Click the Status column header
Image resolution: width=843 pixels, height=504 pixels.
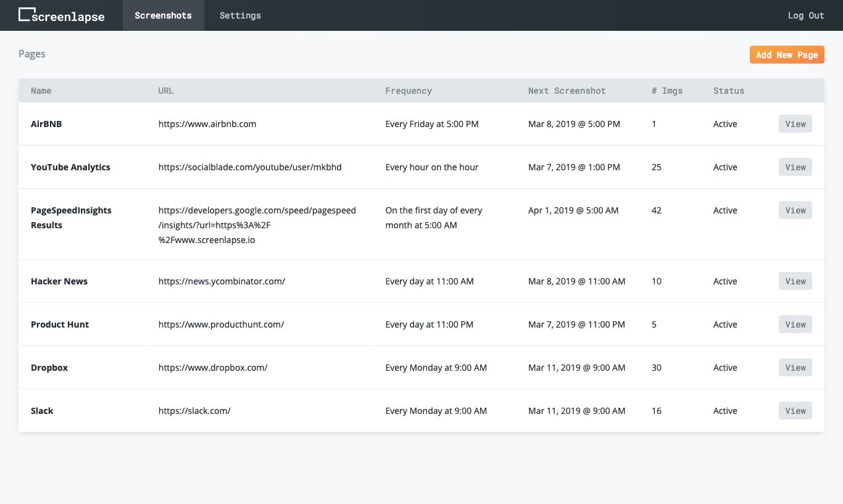pos(728,91)
